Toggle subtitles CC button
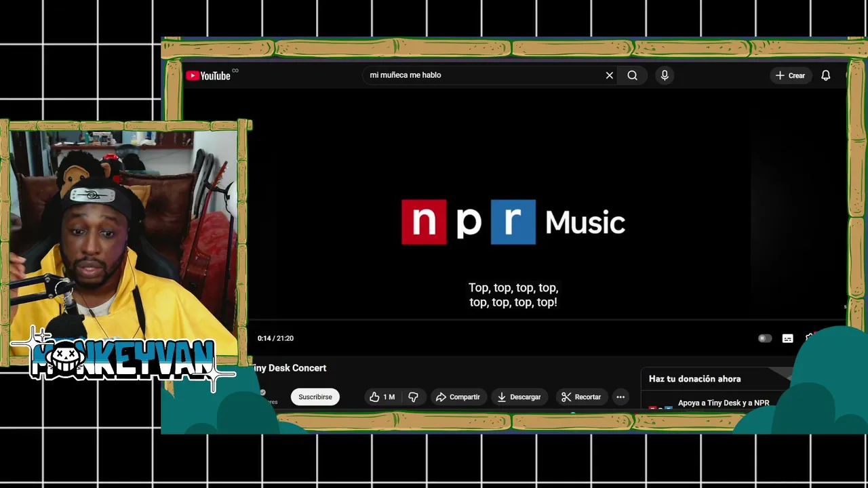Screen dimensions: 868x488 787,338
